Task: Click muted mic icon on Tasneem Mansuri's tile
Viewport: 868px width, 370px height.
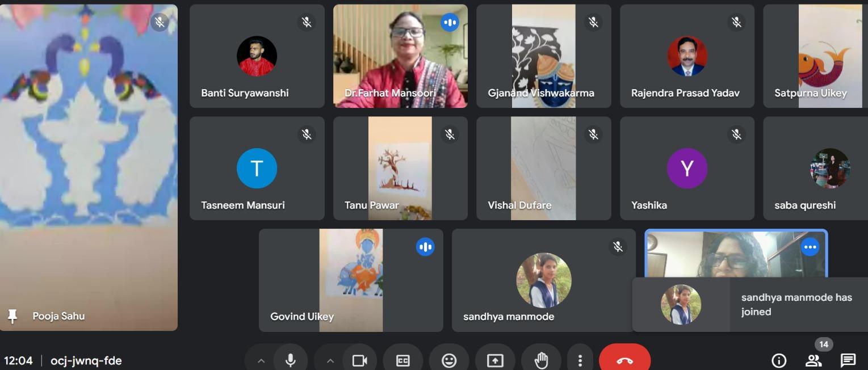Action: [x=307, y=134]
